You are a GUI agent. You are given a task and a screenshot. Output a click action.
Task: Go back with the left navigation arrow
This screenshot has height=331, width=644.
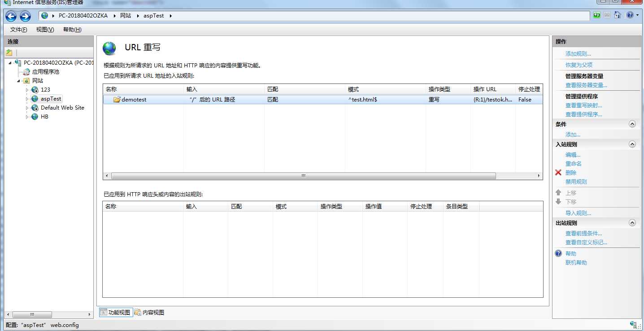(11, 17)
